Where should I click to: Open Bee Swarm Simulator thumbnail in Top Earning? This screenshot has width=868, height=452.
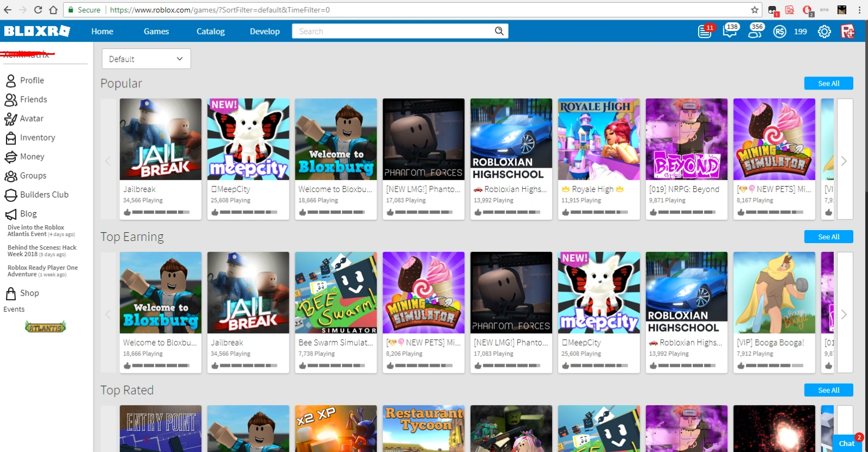pos(336,292)
